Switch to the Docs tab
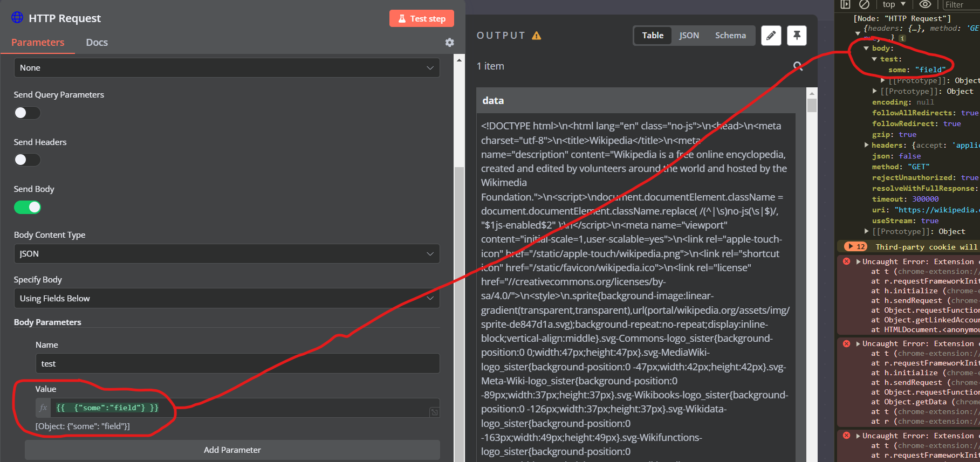980x462 pixels. pyautogui.click(x=97, y=43)
